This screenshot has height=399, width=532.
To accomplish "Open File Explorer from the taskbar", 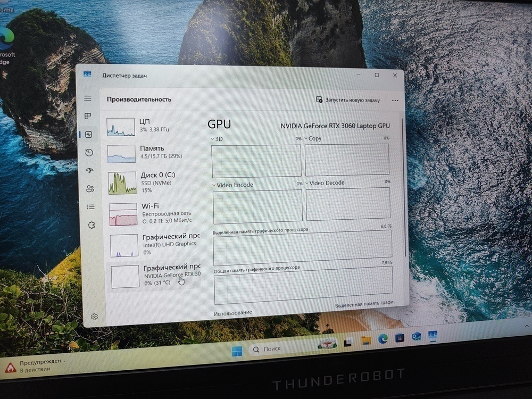I will (x=366, y=340).
